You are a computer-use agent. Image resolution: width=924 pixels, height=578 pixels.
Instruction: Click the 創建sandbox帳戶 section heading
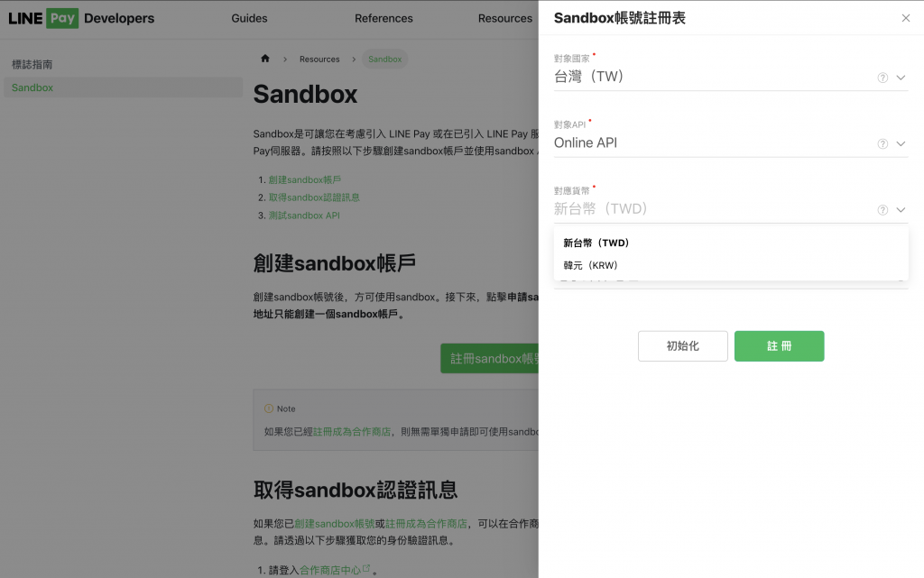click(335, 263)
